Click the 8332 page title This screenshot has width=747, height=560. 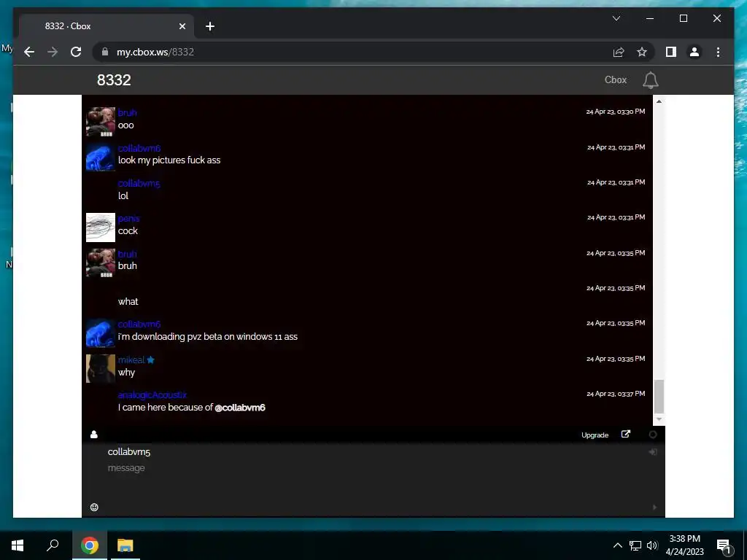pos(114,80)
